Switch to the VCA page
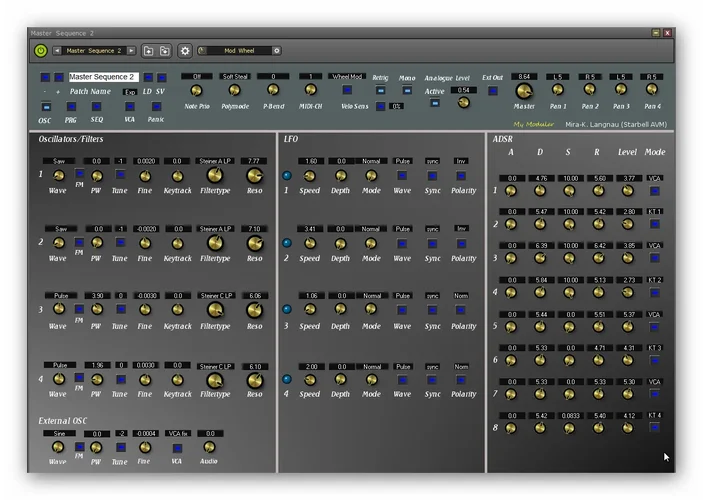Viewport: 703px width, 500px height. [129, 106]
